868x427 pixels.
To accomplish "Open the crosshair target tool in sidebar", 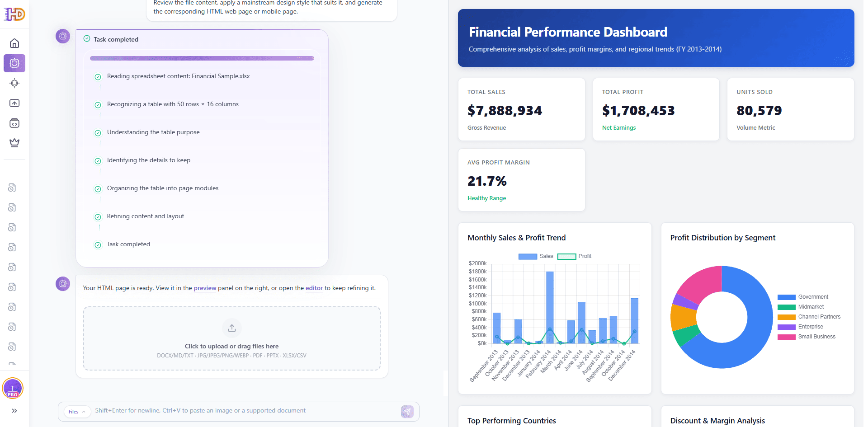I will (x=14, y=83).
